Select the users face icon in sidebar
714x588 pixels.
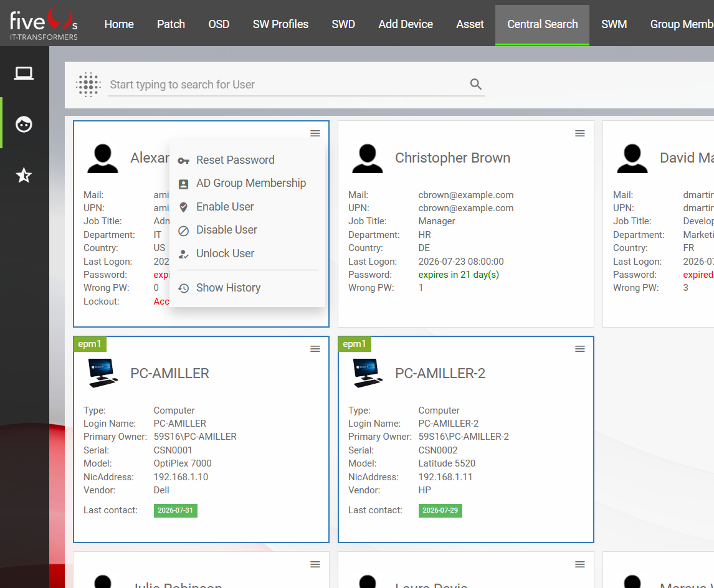tap(24, 124)
